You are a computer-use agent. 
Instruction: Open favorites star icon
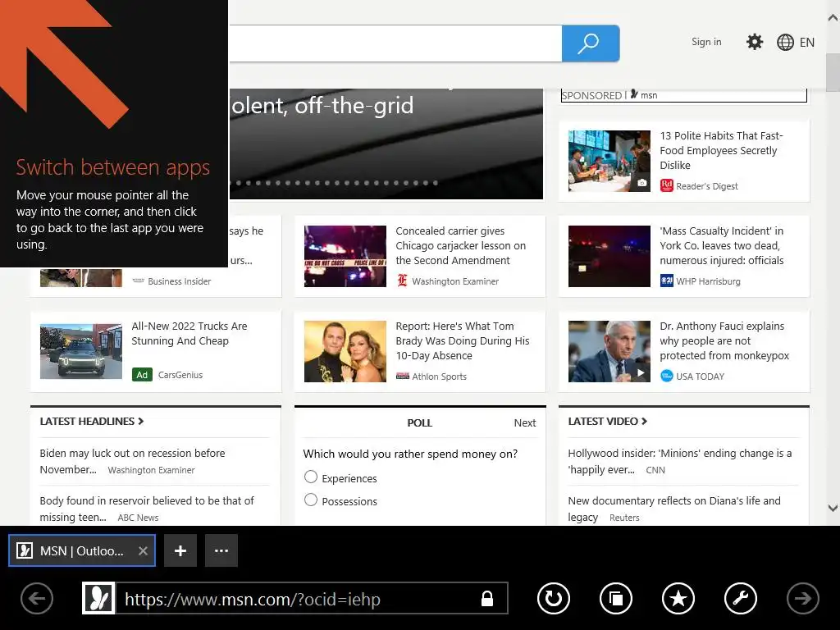coord(678,598)
